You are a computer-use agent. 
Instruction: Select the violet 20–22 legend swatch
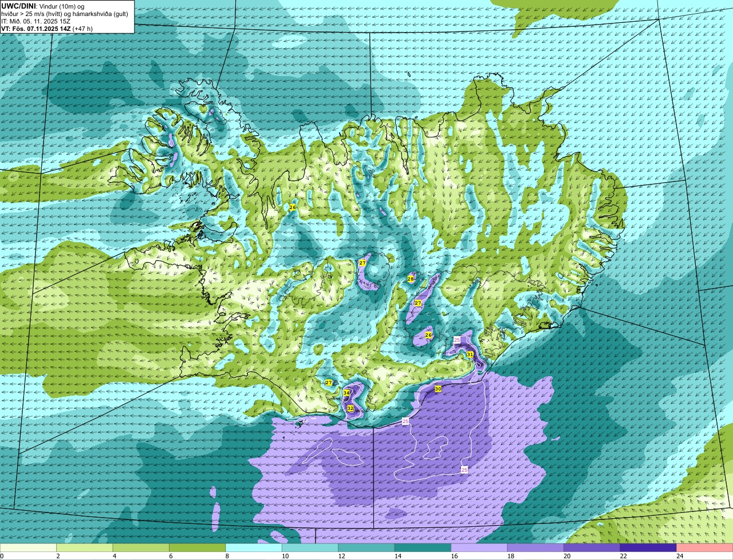click(593, 547)
